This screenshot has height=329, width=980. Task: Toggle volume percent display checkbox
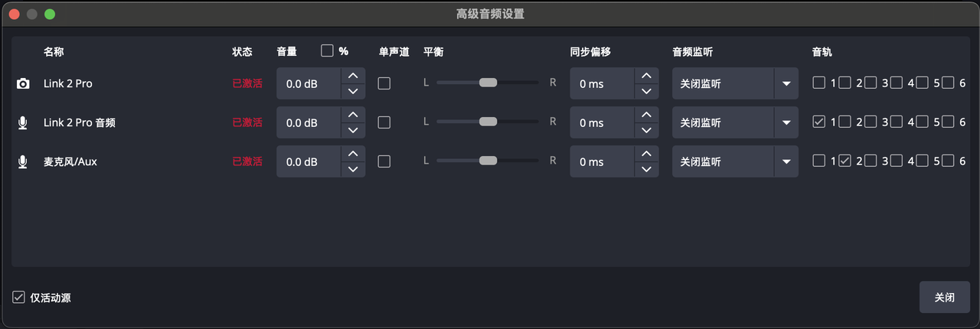coord(328,50)
